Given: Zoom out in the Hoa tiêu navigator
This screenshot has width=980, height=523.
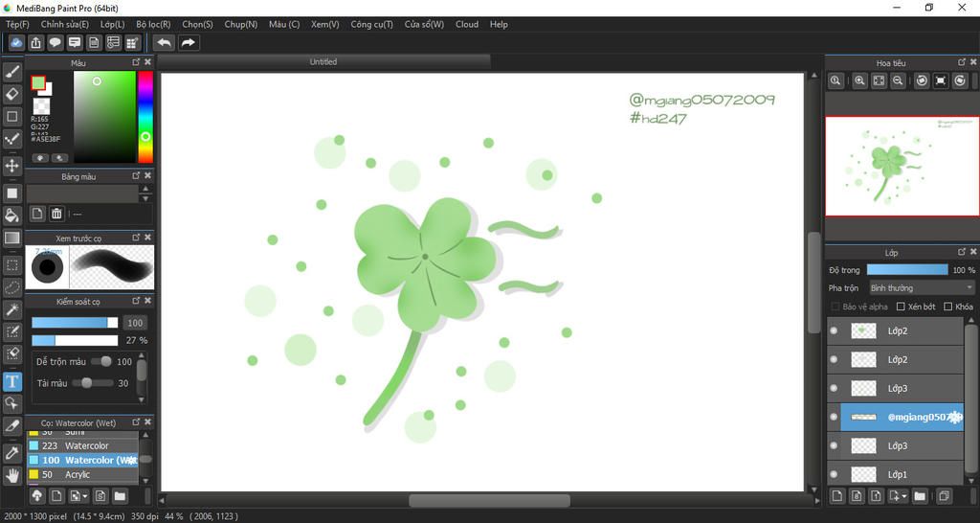Looking at the screenshot, I should coord(898,80).
